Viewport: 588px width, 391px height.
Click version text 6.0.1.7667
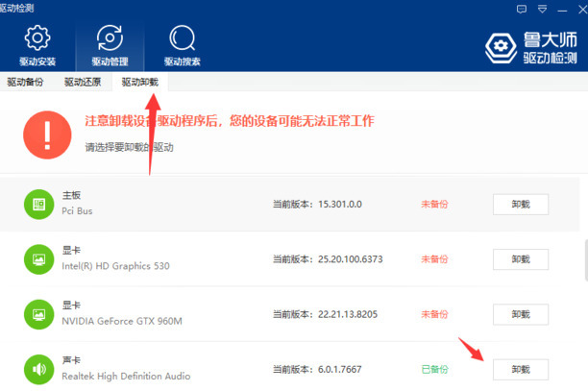340,370
